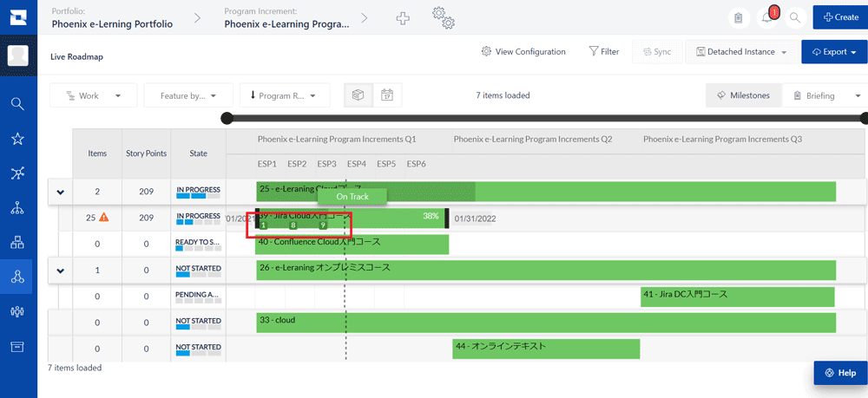This screenshot has width=868, height=398.
Task: Click the Jira Align logo icon
Action: pos(18,17)
